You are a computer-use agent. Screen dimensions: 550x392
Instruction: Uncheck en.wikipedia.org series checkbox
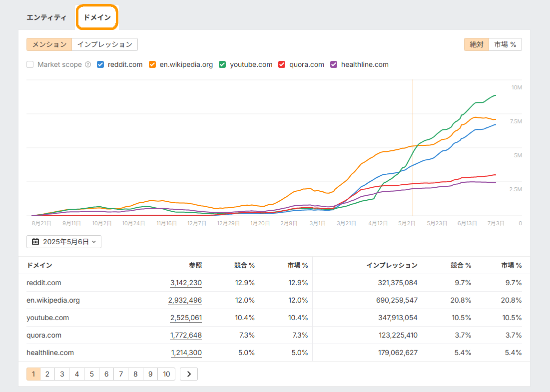click(x=152, y=64)
